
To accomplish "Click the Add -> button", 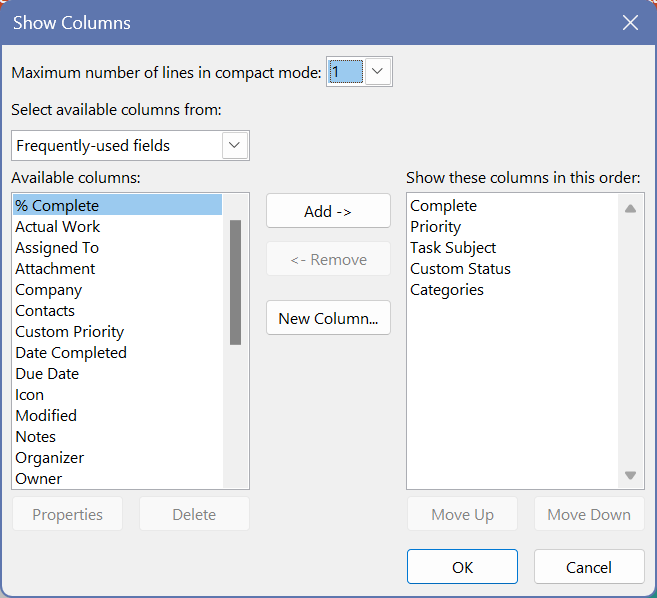I will [328, 211].
